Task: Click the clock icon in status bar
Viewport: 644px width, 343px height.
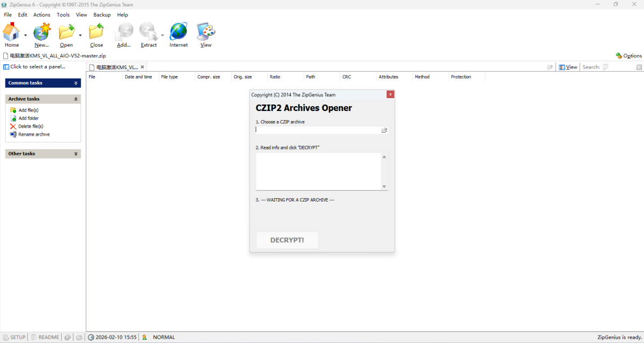Action: 91,337
